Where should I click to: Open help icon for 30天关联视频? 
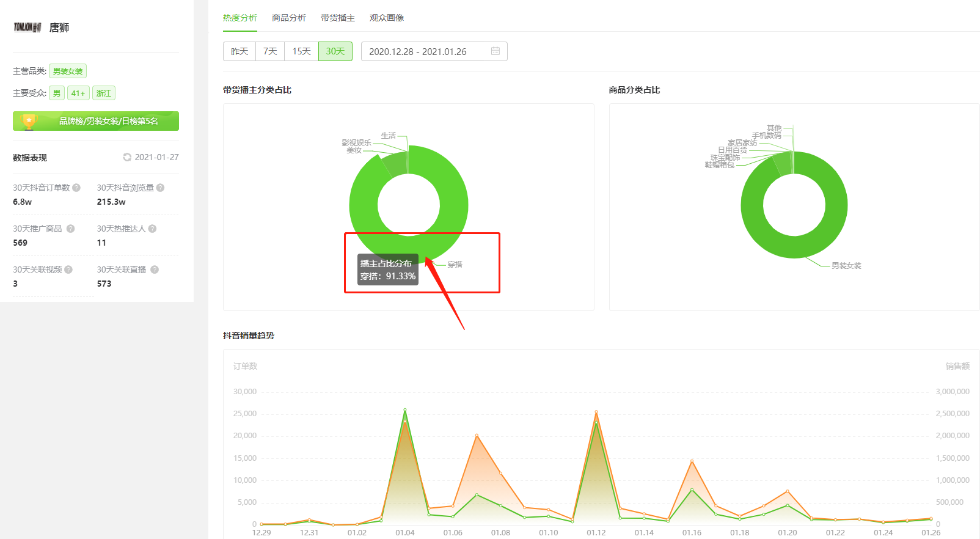[68, 269]
